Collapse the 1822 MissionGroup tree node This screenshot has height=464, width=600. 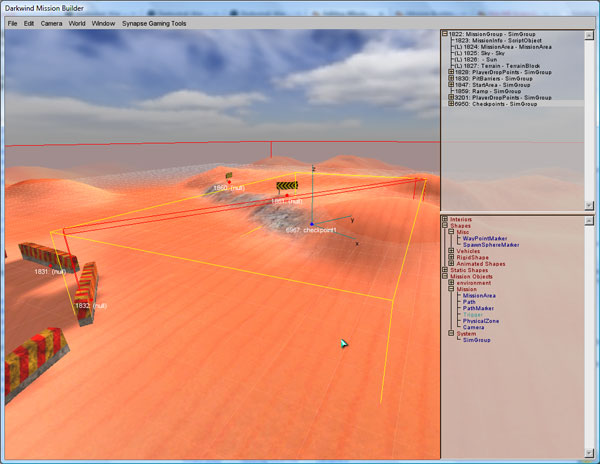pos(445,34)
